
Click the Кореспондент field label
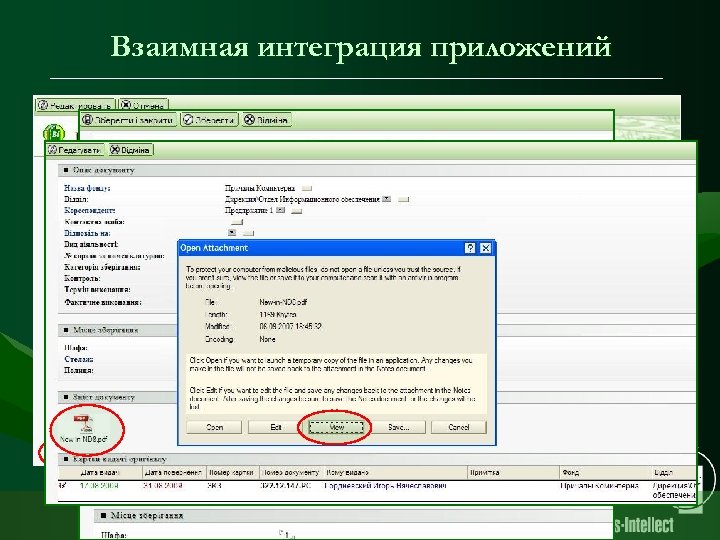coord(90,210)
